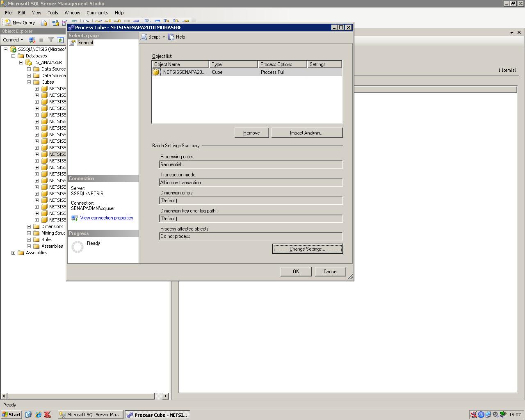
Task: Click the Filter funnel icon in Object Explorer
Action: pos(51,40)
